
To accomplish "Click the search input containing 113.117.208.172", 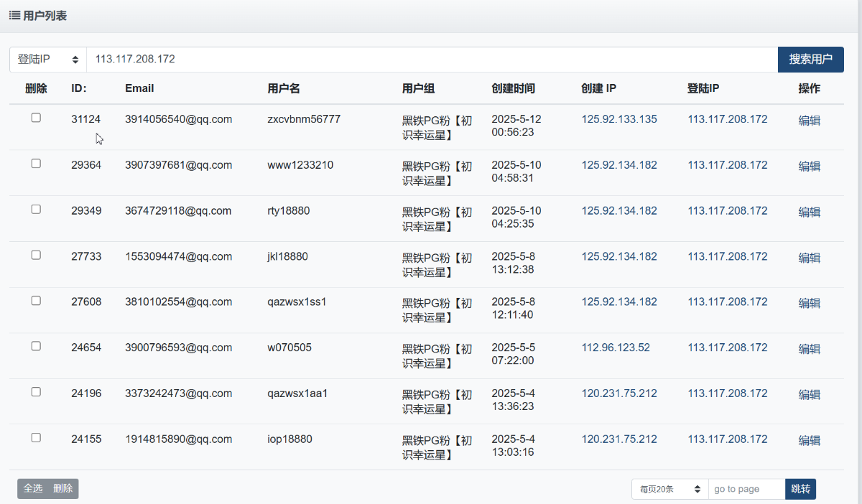I will click(x=432, y=60).
